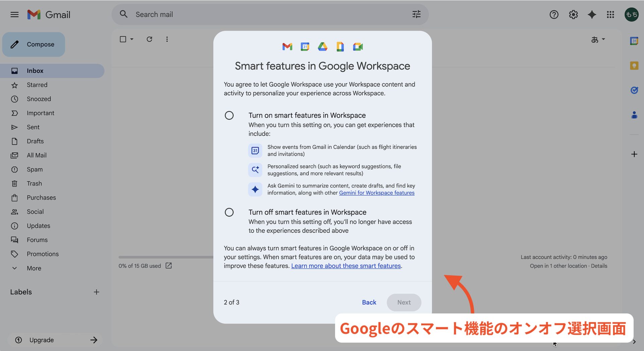Viewport: 644px width, 351px height.
Task: Go to the Drafts folder
Action: pyautogui.click(x=35, y=141)
